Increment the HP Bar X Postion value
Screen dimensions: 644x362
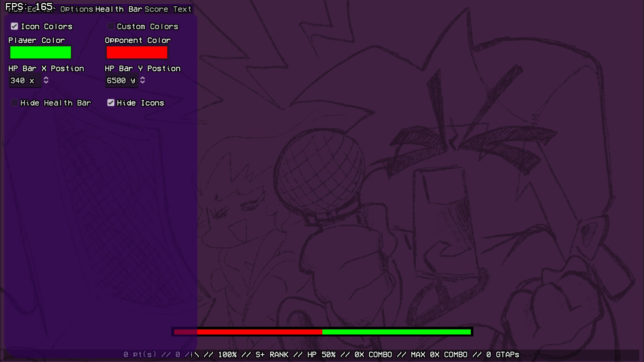[46, 78]
